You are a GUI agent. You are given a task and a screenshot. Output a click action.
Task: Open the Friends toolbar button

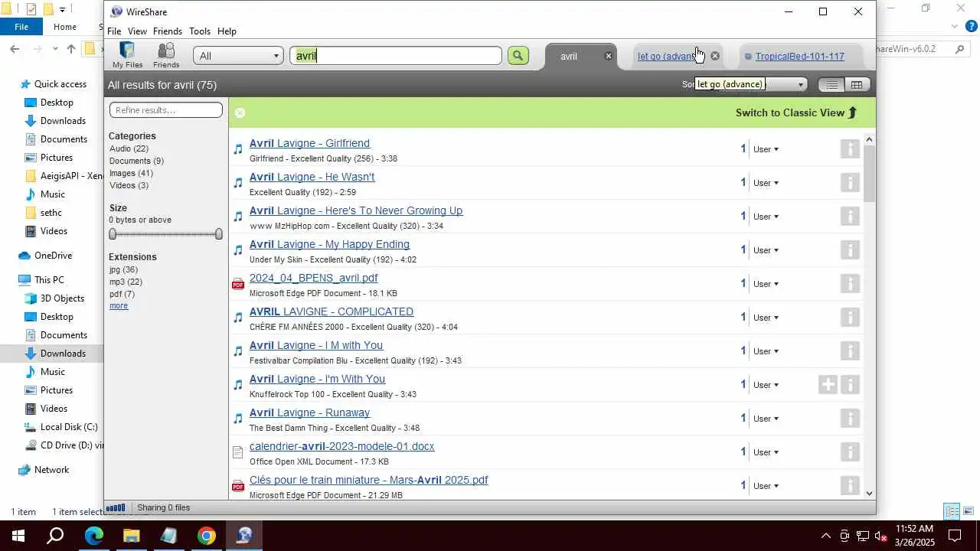(x=166, y=55)
